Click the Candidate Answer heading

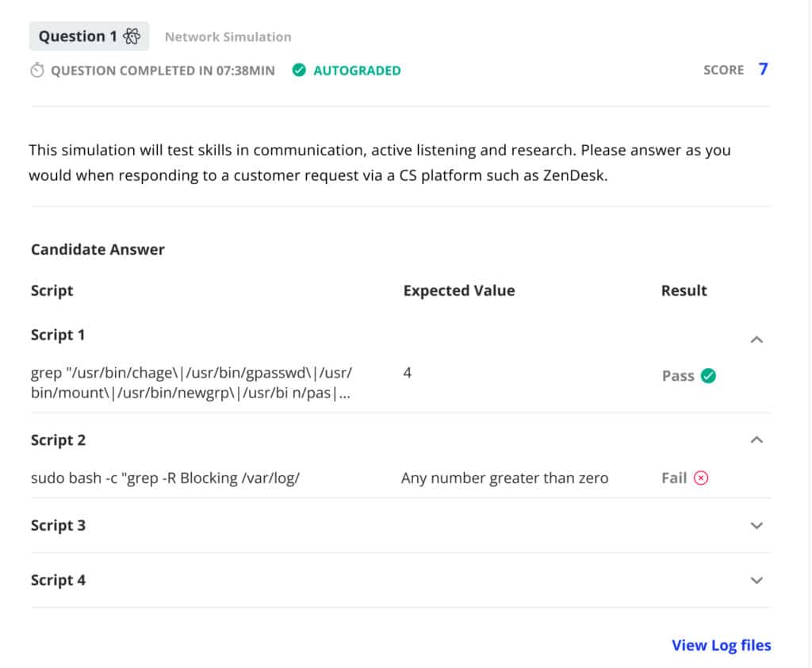tap(98, 249)
